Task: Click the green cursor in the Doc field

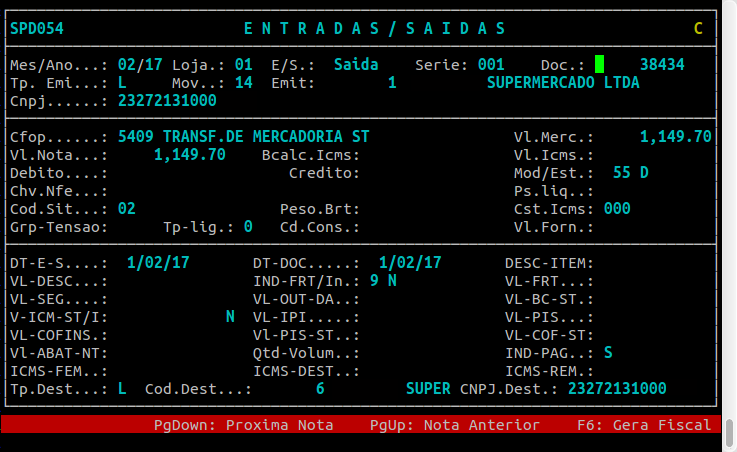Action: pyautogui.click(x=599, y=64)
